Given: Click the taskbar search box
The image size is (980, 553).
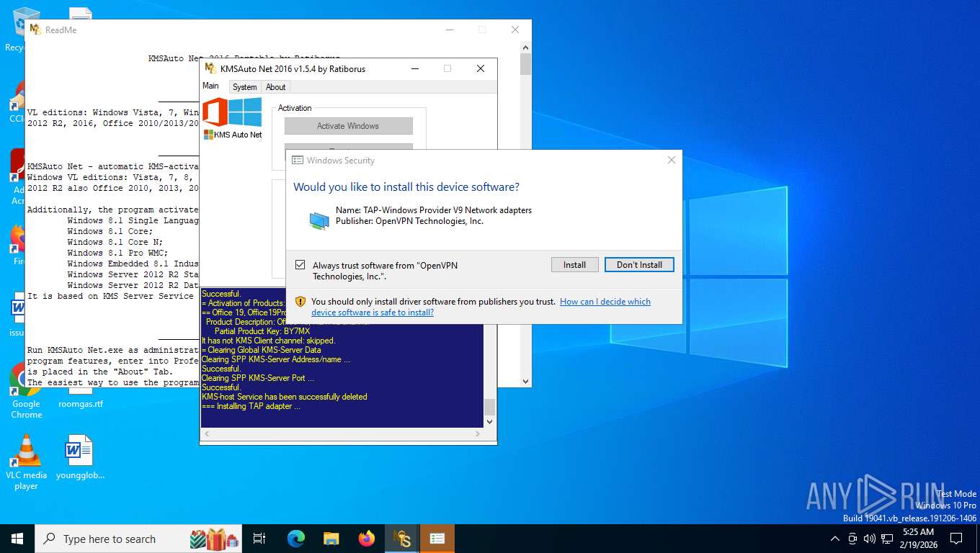Looking at the screenshot, I should (138, 539).
